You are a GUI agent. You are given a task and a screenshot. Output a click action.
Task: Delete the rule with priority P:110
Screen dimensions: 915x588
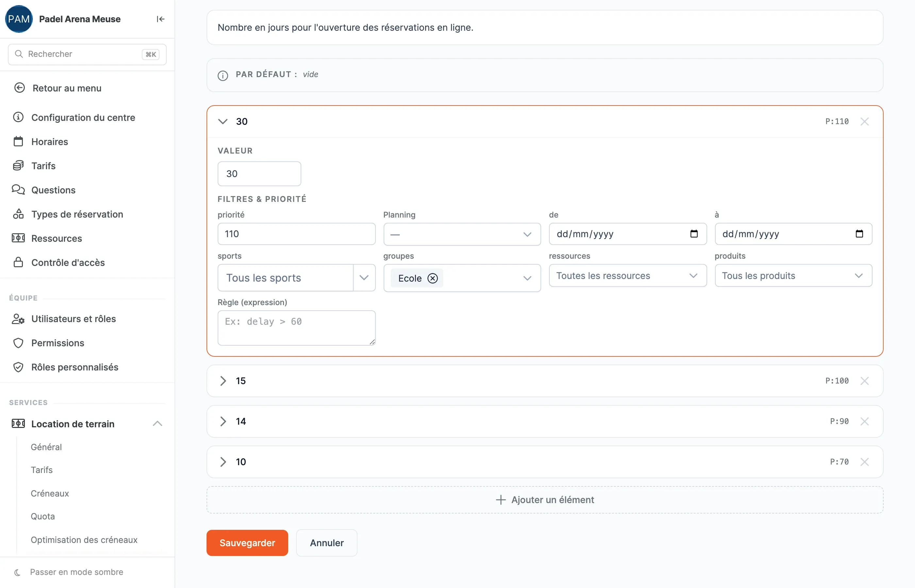pyautogui.click(x=865, y=122)
